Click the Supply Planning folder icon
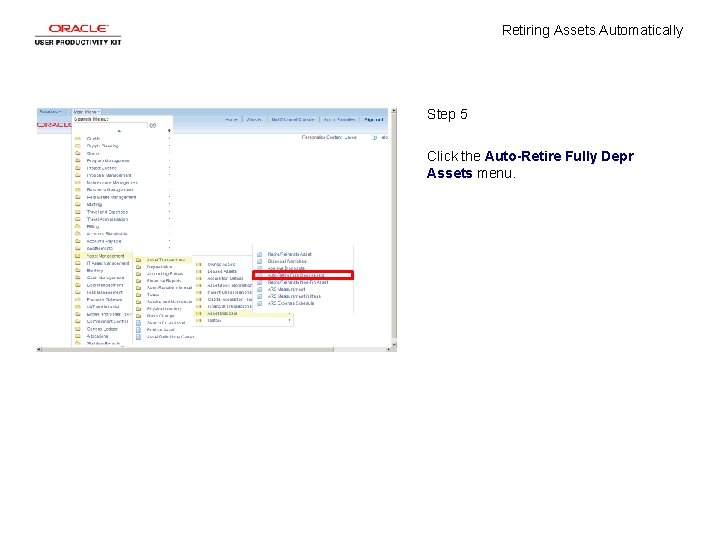This screenshot has width=720, height=540. point(78,146)
